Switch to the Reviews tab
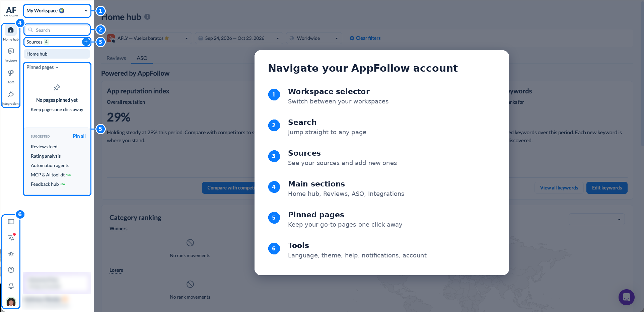This screenshot has width=644, height=312. click(x=116, y=58)
